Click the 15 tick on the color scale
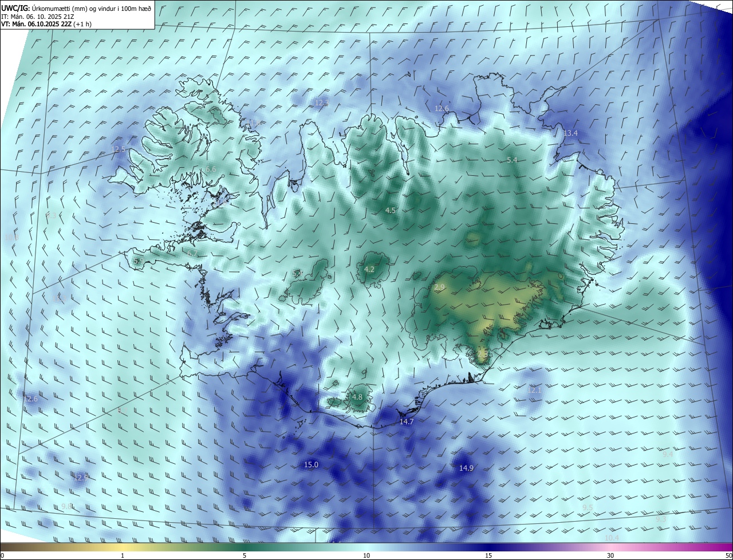 click(488, 555)
